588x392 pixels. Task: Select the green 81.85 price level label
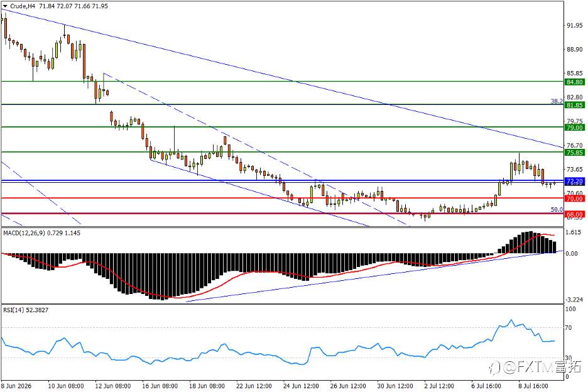point(575,105)
